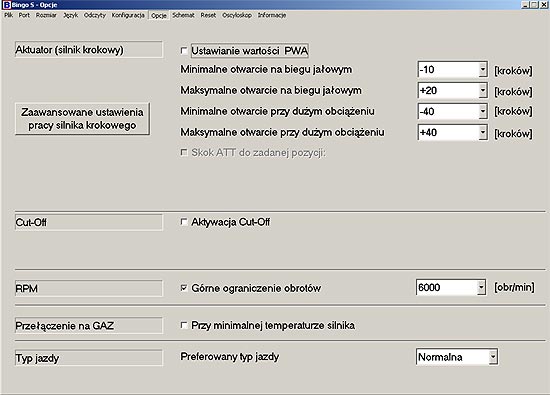The image size is (550, 395).
Task: Click the Bingo S app icon in title bar
Action: (6, 5)
